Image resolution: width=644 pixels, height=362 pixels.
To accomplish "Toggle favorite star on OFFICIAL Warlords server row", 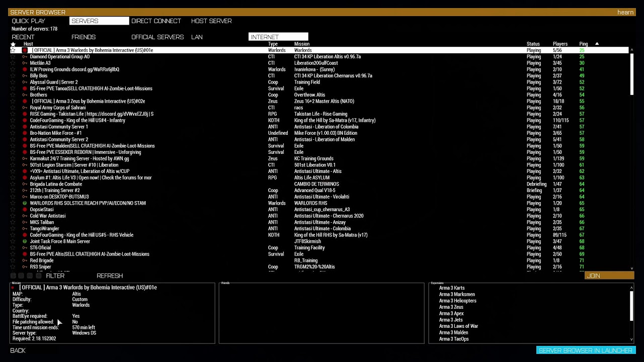I will point(13,50).
